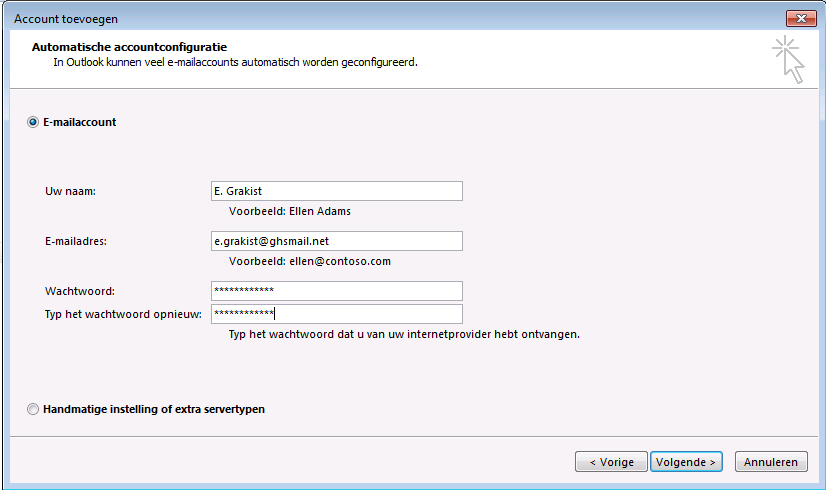Choose Handmatige instelling of extra servertypen radio
This screenshot has height=490, width=826.
pos(33,409)
